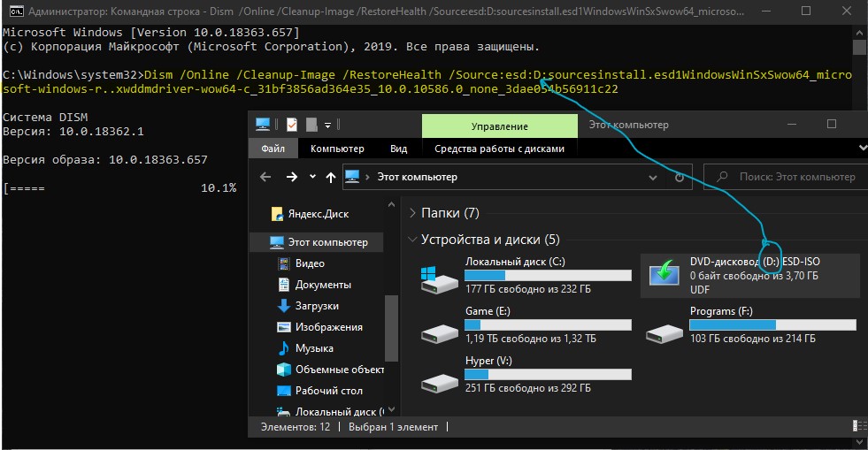Image resolution: width=868 pixels, height=450 pixels.
Task: Click navigation pane scroll up arrow
Action: click(x=391, y=204)
